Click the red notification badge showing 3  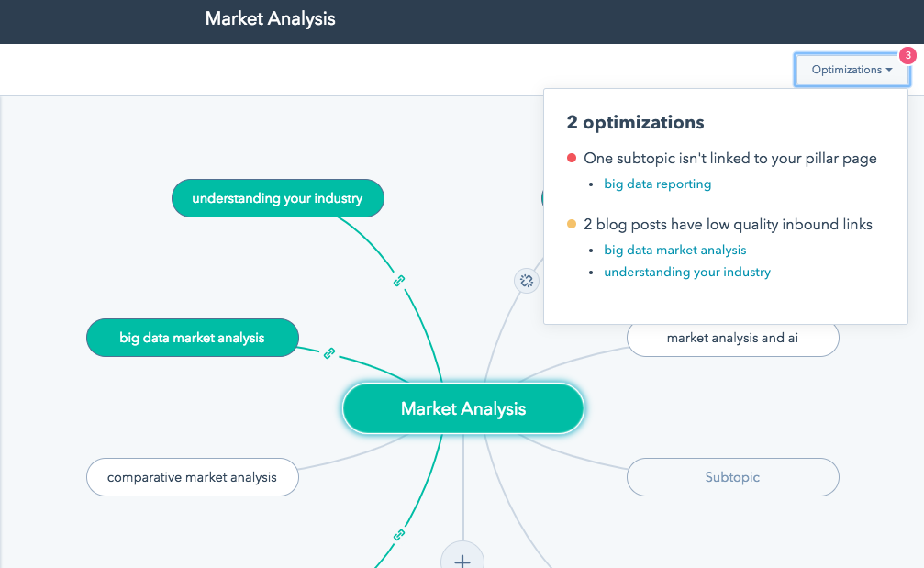[x=907, y=56]
